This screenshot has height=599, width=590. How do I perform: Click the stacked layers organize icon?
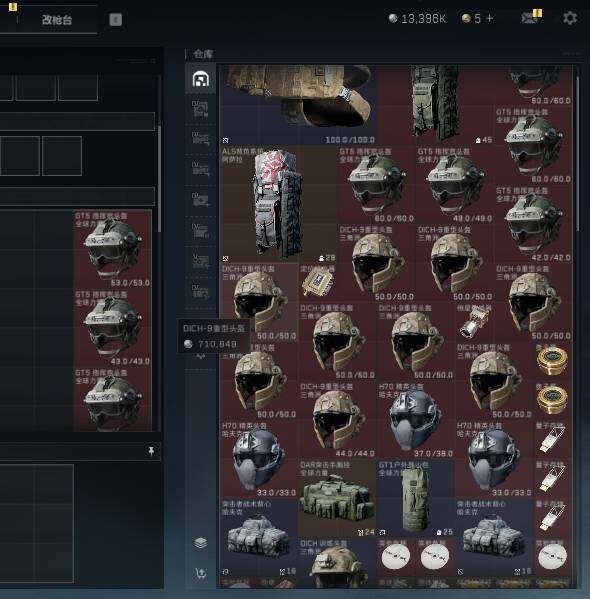pos(201,542)
